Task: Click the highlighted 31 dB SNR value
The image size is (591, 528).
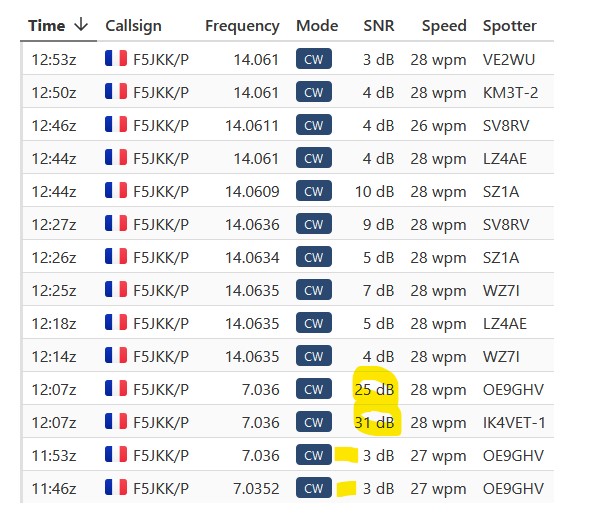Action: click(374, 422)
